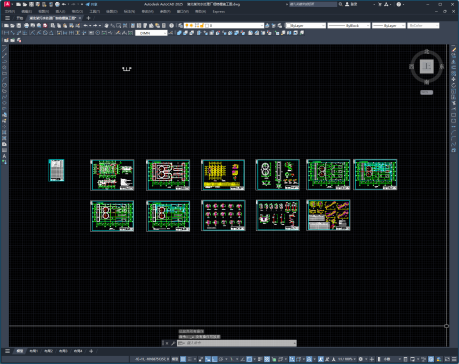The image size is (459, 364).
Task: Select the Rectangle draw tool
Action: pyautogui.click(x=4, y=73)
